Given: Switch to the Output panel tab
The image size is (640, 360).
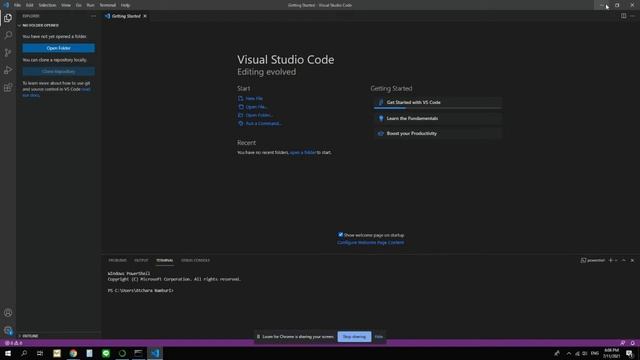Looking at the screenshot, I should pyautogui.click(x=141, y=260).
